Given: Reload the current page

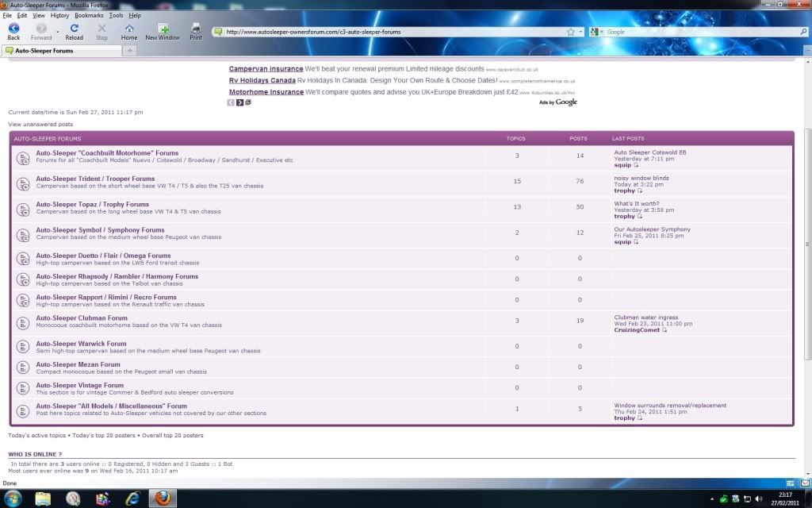Looking at the screenshot, I should pyautogui.click(x=74, y=31).
